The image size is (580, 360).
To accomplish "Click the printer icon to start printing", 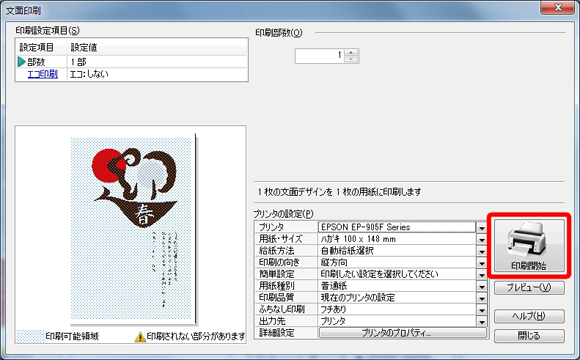I will 529,245.
